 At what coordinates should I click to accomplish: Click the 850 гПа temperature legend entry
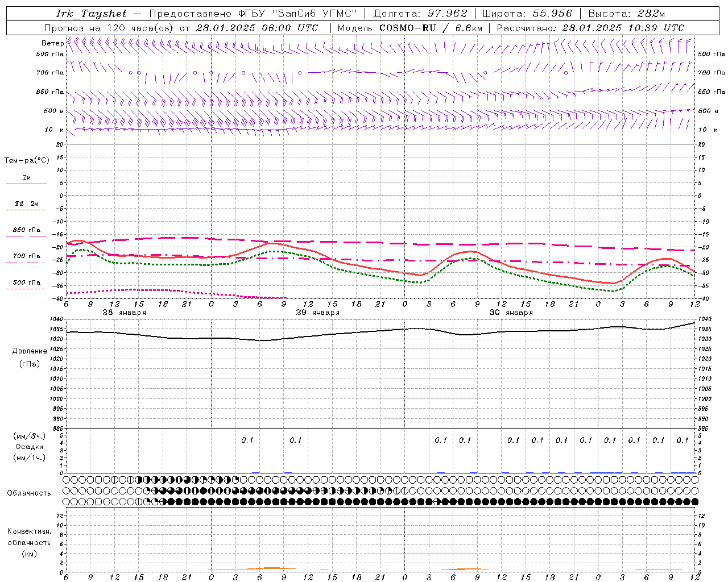[x=27, y=232]
